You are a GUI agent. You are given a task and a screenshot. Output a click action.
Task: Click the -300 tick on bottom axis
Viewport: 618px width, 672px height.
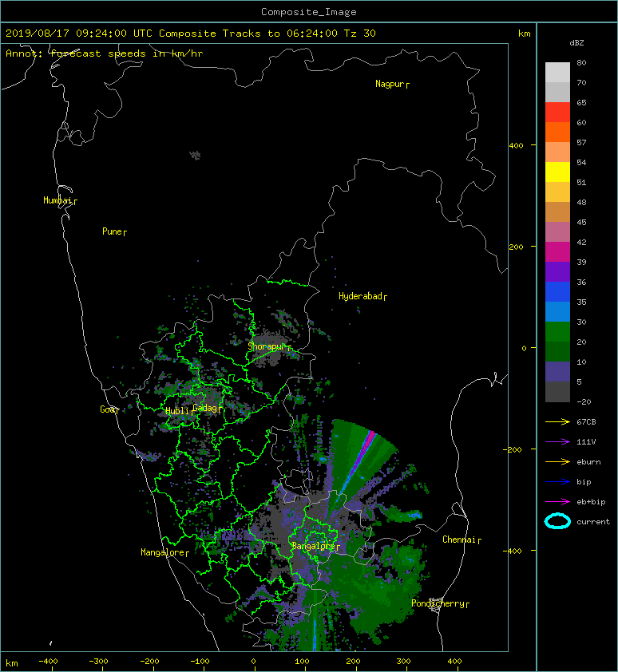click(99, 662)
